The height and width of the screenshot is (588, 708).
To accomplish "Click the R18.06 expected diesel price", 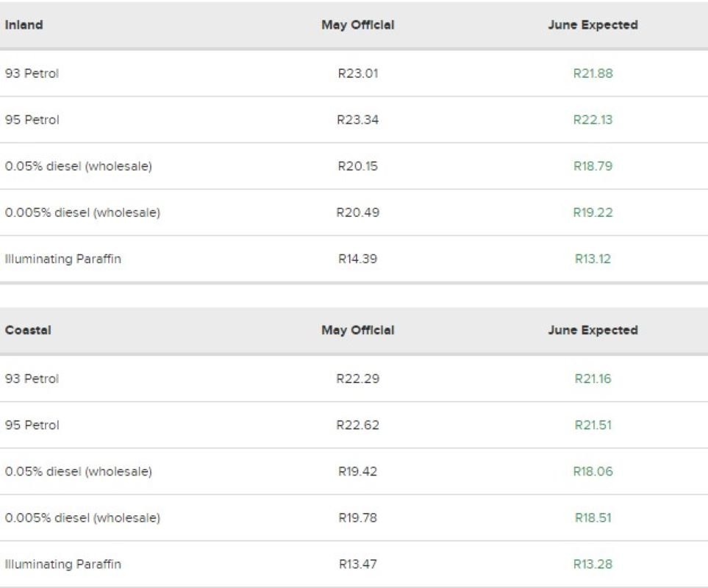I will point(593,471).
